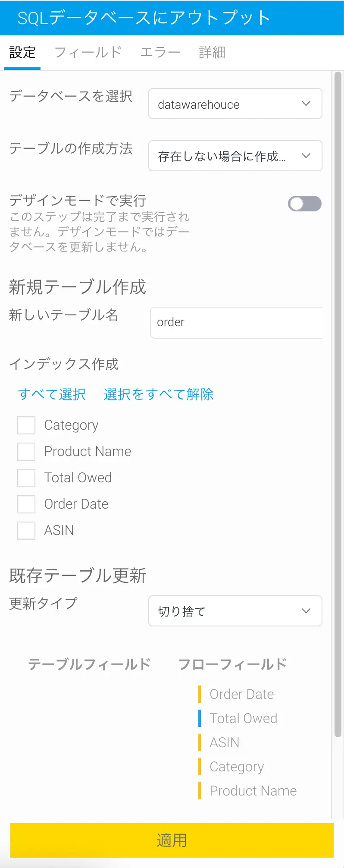Expand the テーブルの作成方法 dropdown
This screenshot has width=344, height=868.
click(x=235, y=156)
